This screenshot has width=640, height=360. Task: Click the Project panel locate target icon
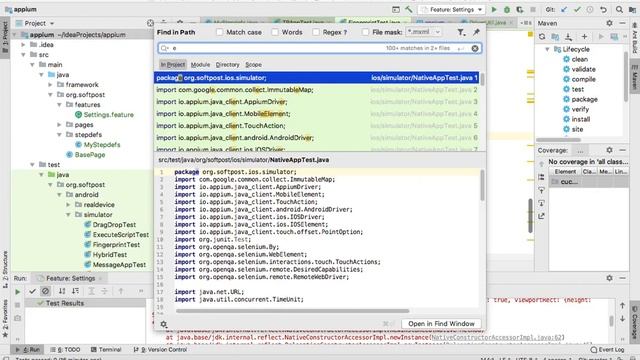coord(150,23)
